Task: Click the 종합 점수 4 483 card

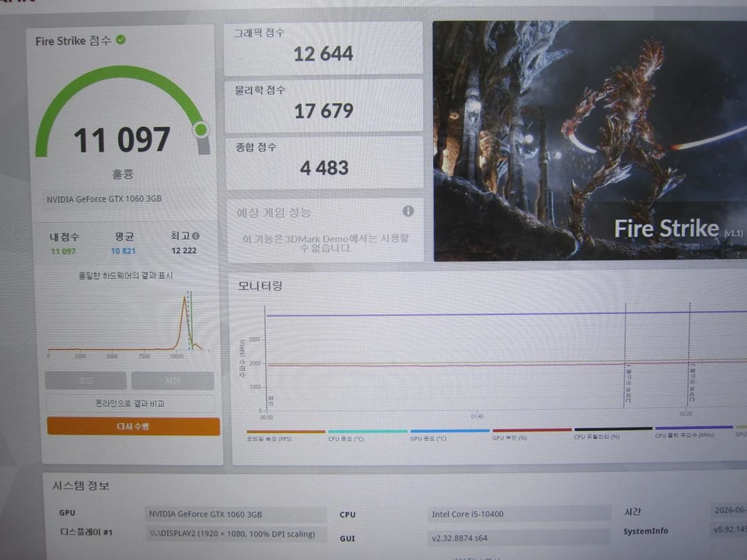Action: pyautogui.click(x=324, y=162)
